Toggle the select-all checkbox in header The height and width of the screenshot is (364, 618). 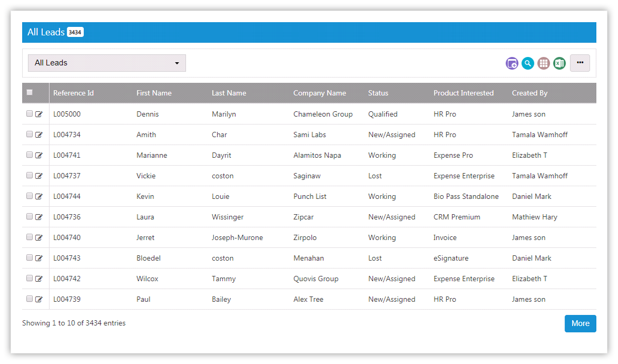tap(30, 92)
